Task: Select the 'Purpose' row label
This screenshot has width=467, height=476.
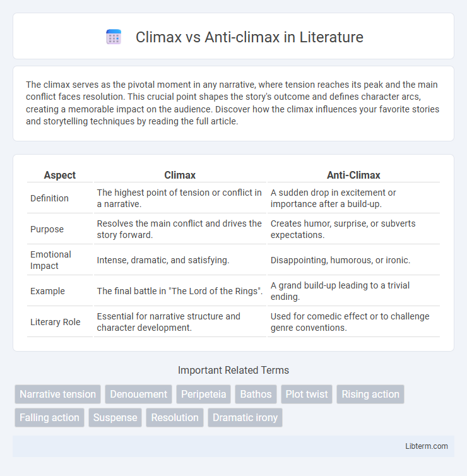Action: tap(47, 229)
